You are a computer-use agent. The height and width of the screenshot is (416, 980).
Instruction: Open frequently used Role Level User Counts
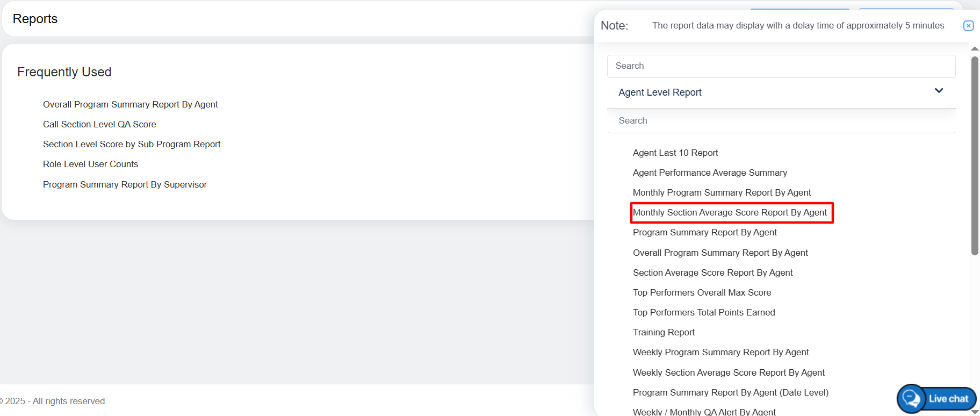[x=90, y=164]
